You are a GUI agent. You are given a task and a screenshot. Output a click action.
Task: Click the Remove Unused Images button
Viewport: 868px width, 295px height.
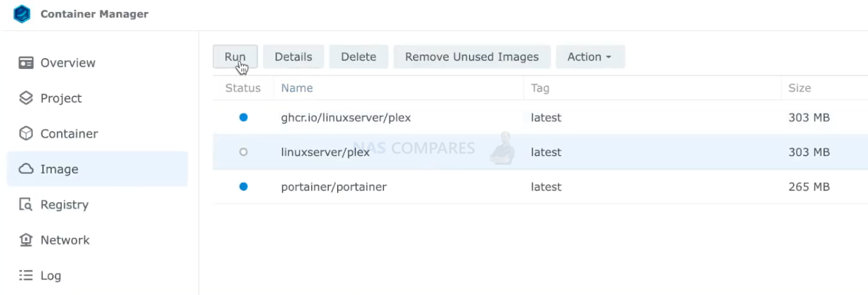[x=471, y=57]
